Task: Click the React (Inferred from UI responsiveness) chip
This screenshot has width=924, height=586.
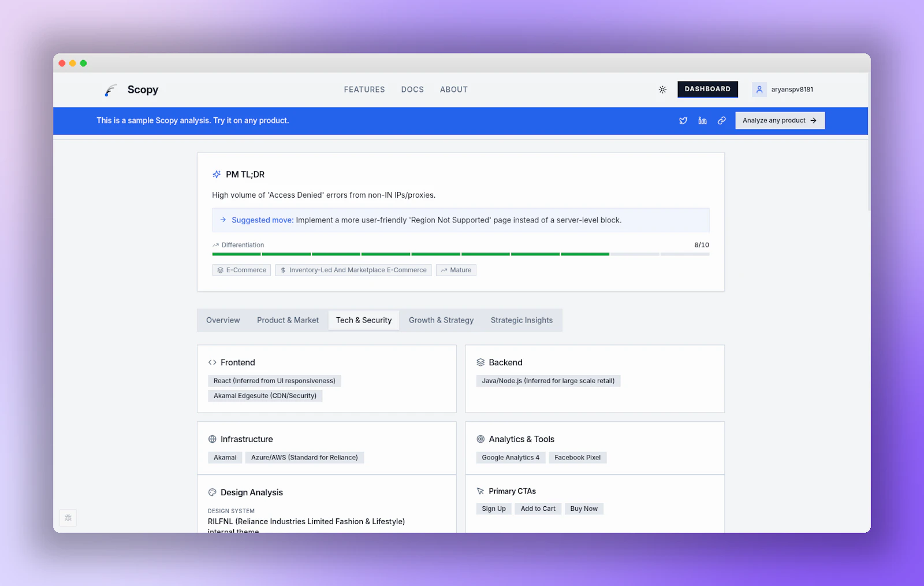Action: pos(274,381)
